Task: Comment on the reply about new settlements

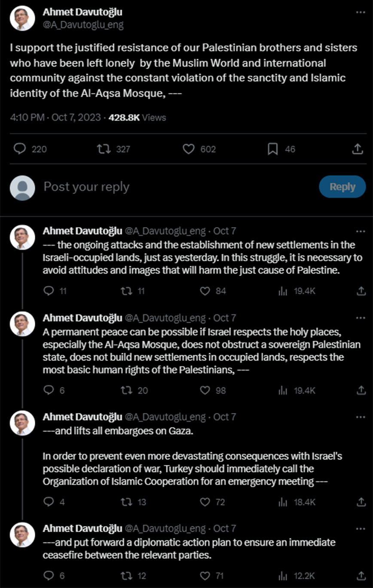Action: tap(49, 291)
